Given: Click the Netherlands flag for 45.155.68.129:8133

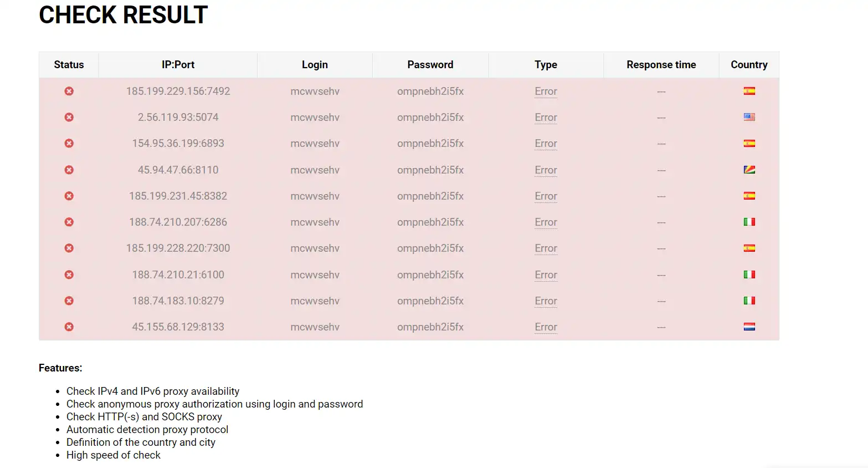Looking at the screenshot, I should point(749,327).
